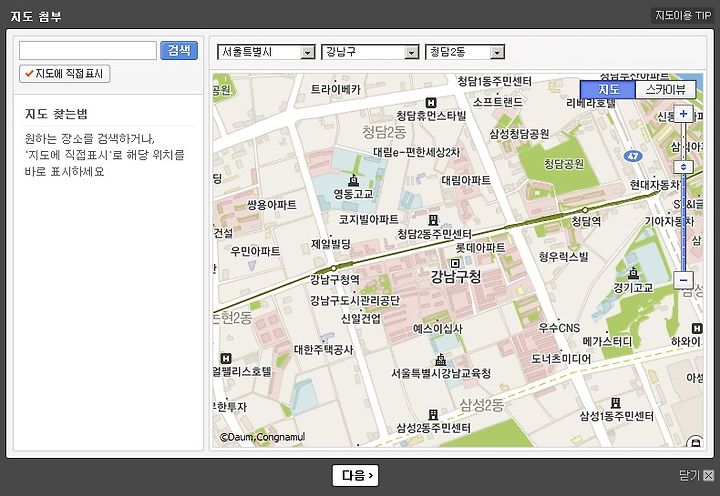
Task: Click the 대림아파트 label
Action: [x=466, y=180]
